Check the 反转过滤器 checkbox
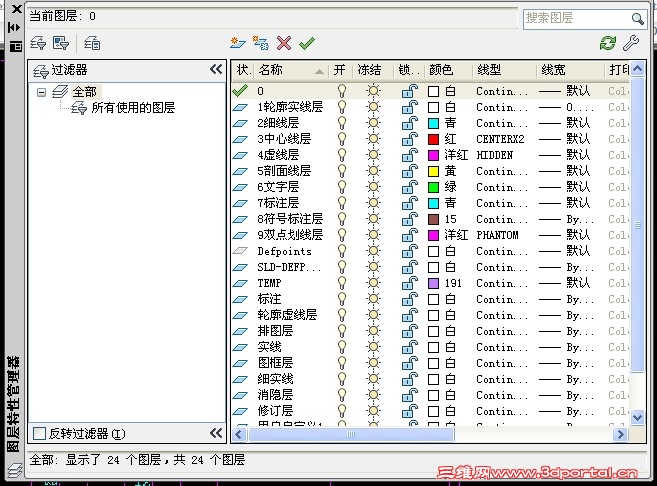This screenshot has height=486, width=657. (39, 433)
